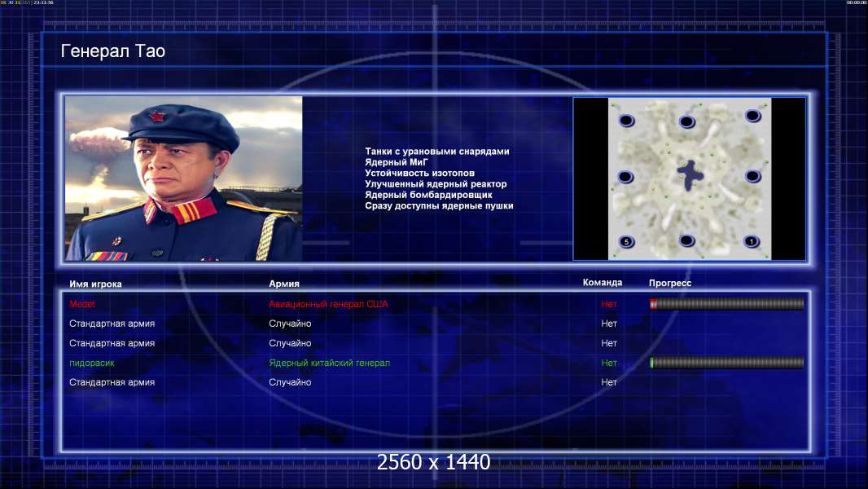Click the red progress bar for Medet

coord(727,303)
